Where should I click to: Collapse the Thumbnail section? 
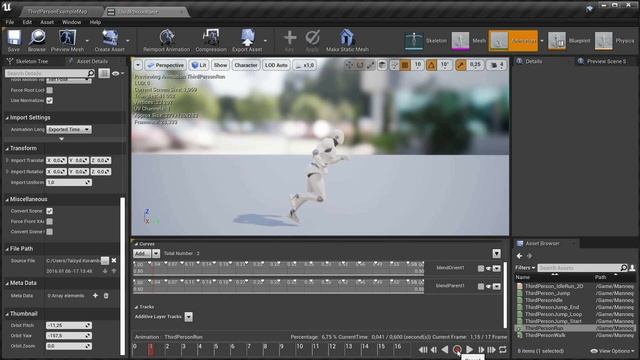click(7, 314)
